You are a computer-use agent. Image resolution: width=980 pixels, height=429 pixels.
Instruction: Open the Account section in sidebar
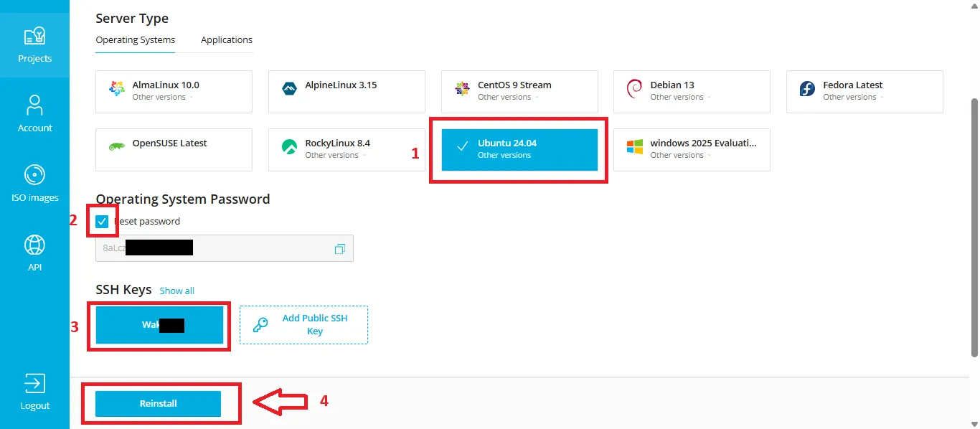(x=34, y=113)
